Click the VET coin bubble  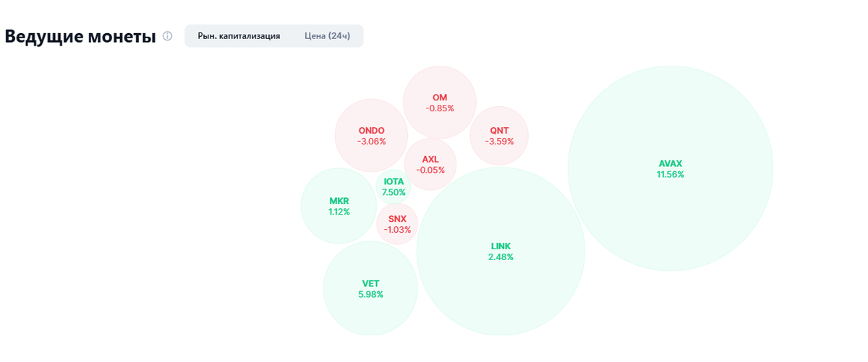[x=370, y=288]
